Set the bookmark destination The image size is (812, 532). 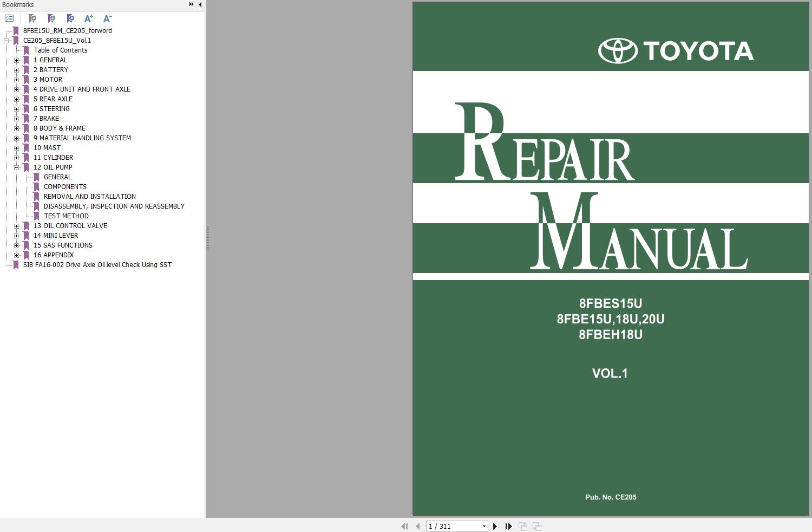(x=70, y=18)
